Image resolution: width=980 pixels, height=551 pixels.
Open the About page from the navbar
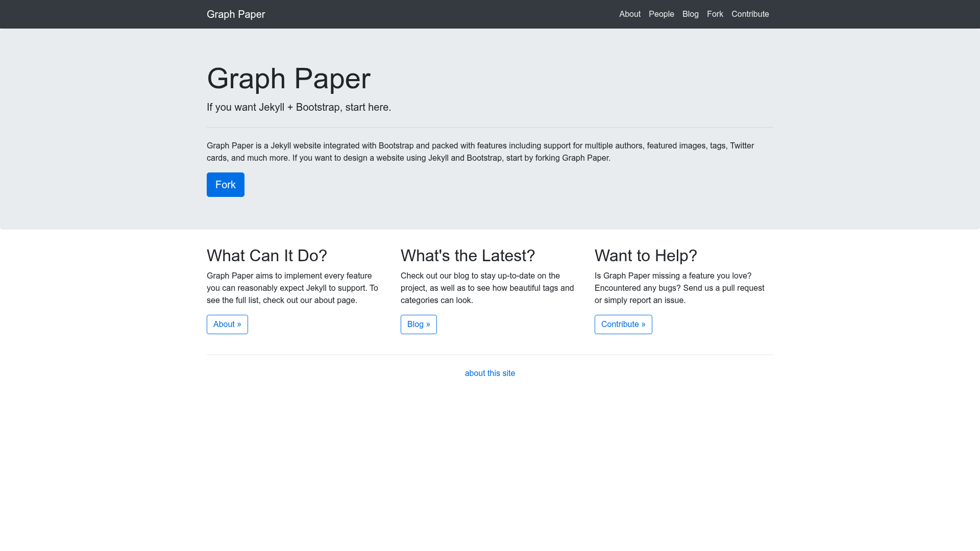click(x=630, y=14)
